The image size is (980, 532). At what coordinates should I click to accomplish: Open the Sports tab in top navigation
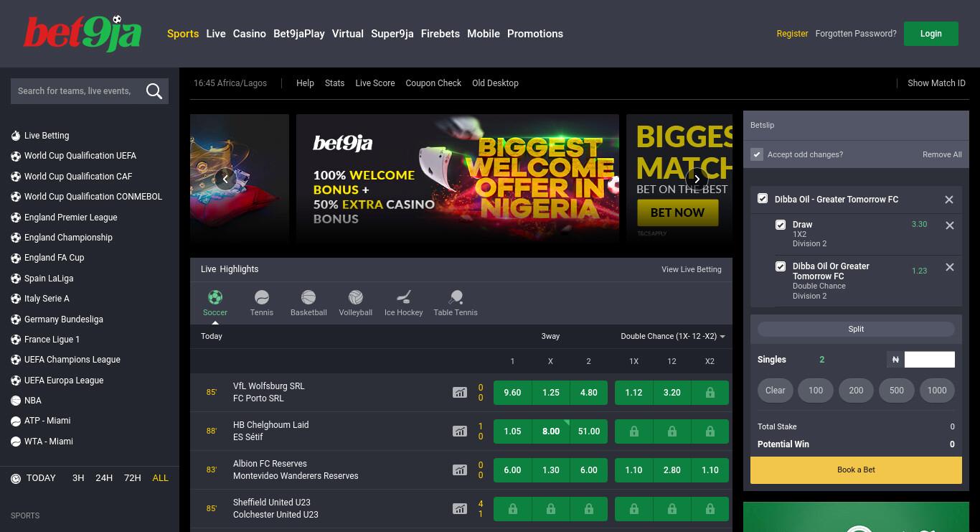click(183, 34)
